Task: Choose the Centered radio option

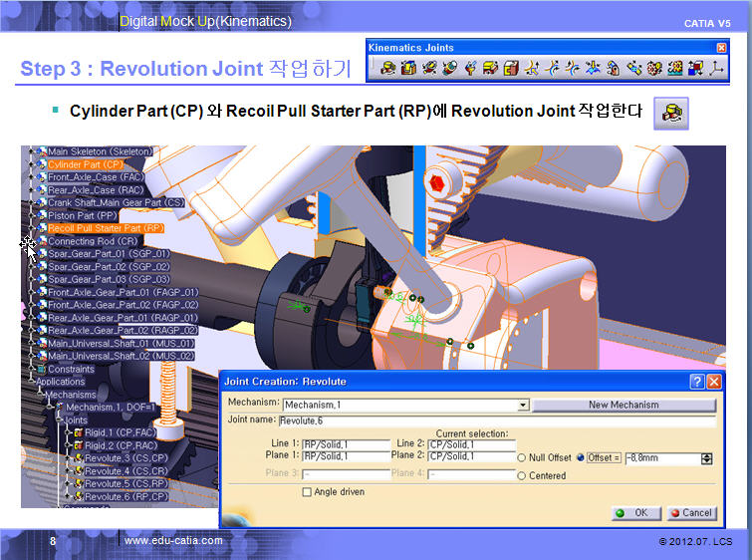Action: tap(522, 476)
